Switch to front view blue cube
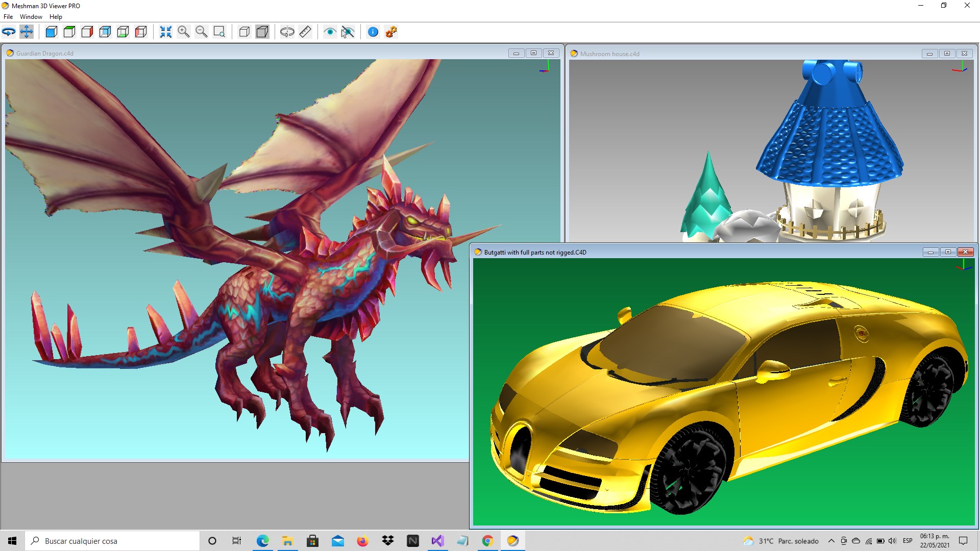Image resolution: width=980 pixels, height=551 pixels. (x=52, y=32)
